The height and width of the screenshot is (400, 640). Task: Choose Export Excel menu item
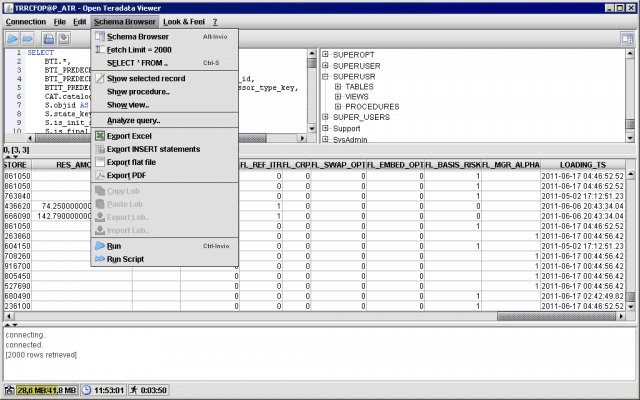coord(164,136)
